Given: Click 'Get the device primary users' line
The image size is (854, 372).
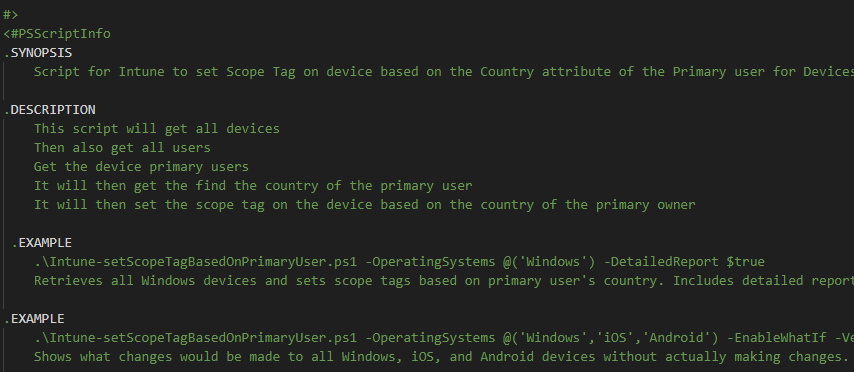Looking at the screenshot, I should 141,167.
